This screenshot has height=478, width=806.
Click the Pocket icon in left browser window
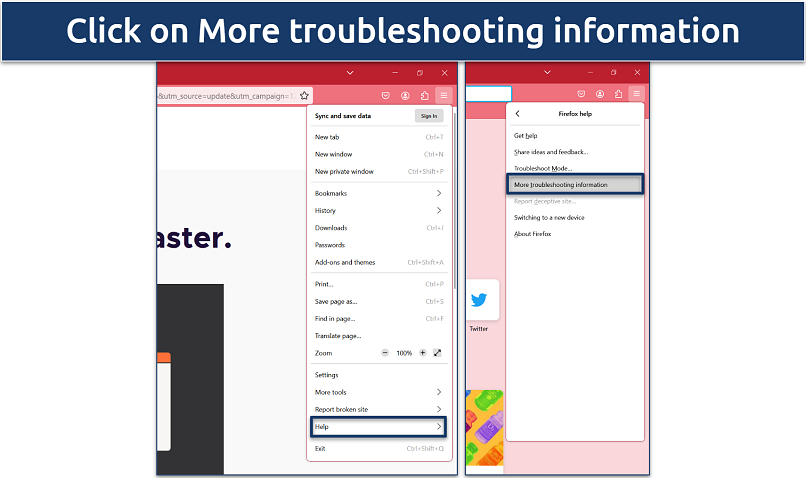click(386, 96)
